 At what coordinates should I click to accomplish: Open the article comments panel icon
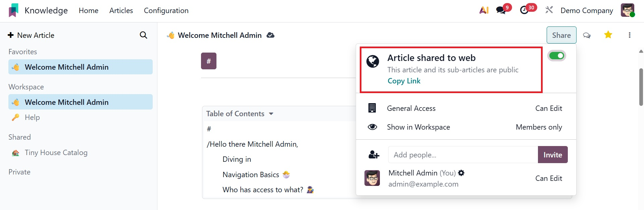pyautogui.click(x=587, y=35)
